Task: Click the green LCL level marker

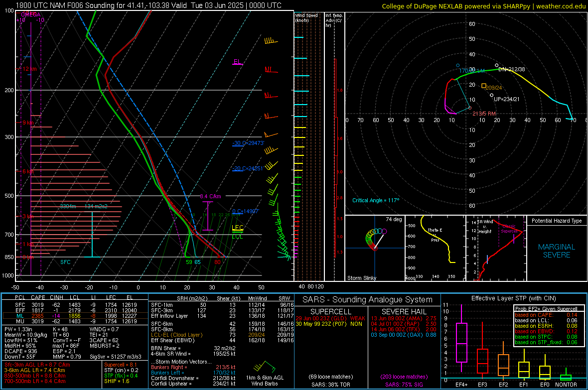Action: click(x=237, y=236)
